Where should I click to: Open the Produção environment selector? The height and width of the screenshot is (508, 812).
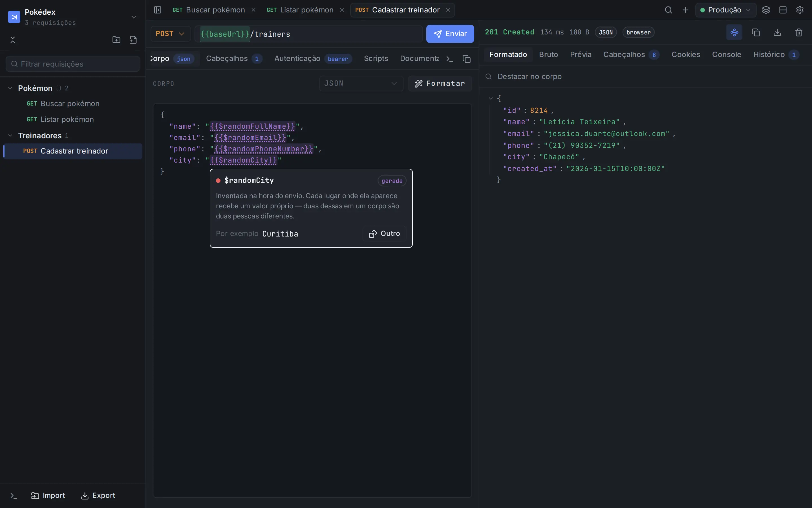(726, 10)
